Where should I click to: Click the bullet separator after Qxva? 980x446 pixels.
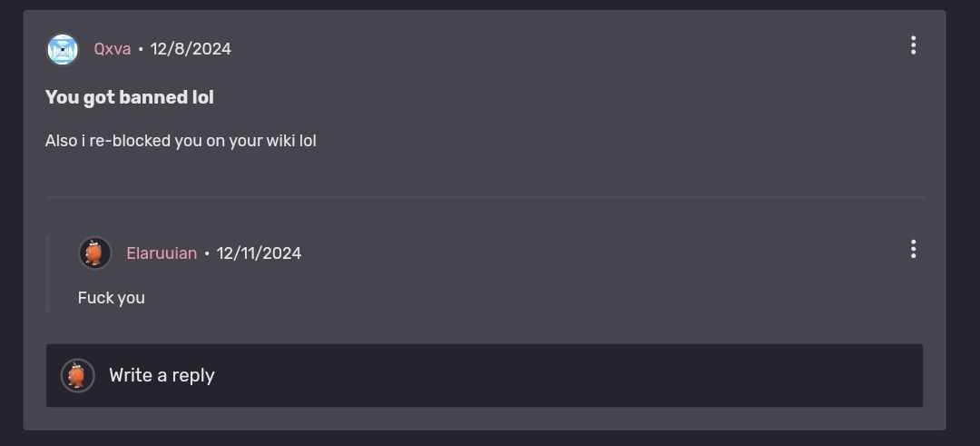[141, 49]
